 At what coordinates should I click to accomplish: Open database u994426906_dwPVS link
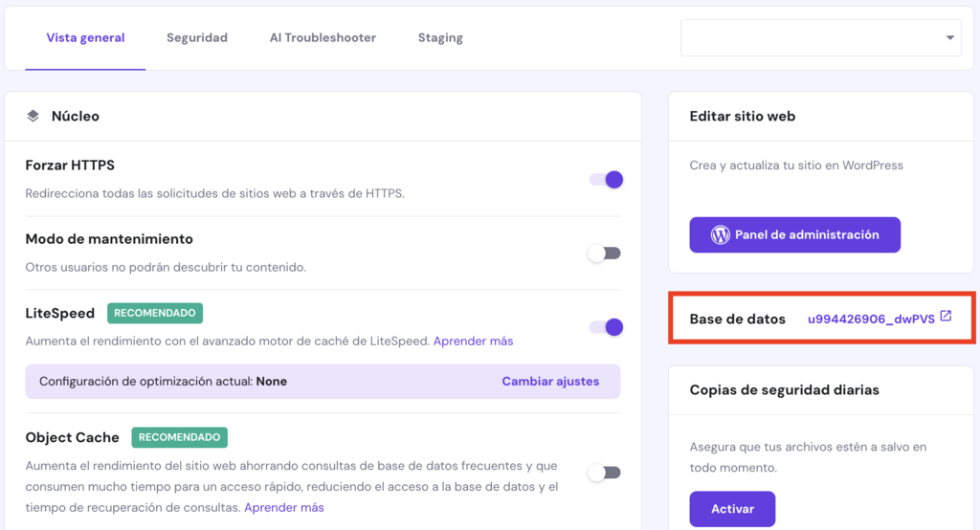click(x=871, y=319)
